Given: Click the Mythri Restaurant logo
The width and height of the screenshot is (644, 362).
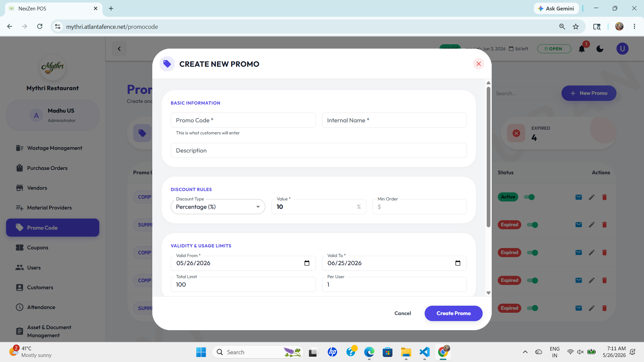Looking at the screenshot, I should 53,67.
